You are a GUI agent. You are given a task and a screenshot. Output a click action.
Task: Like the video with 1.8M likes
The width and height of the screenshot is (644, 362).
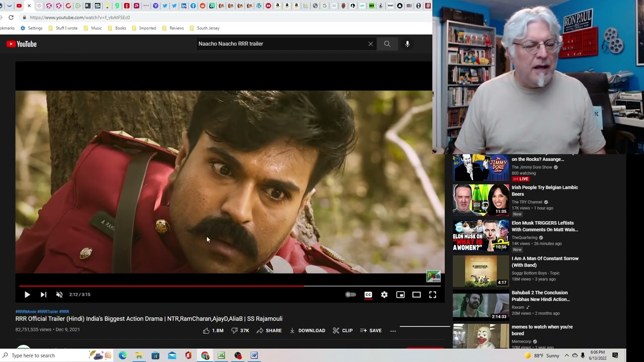coord(213,330)
